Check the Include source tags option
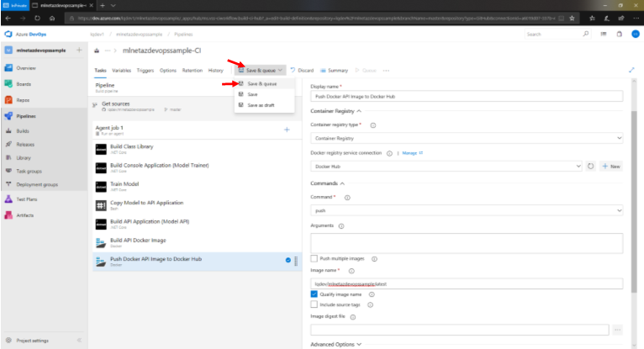 (x=314, y=304)
